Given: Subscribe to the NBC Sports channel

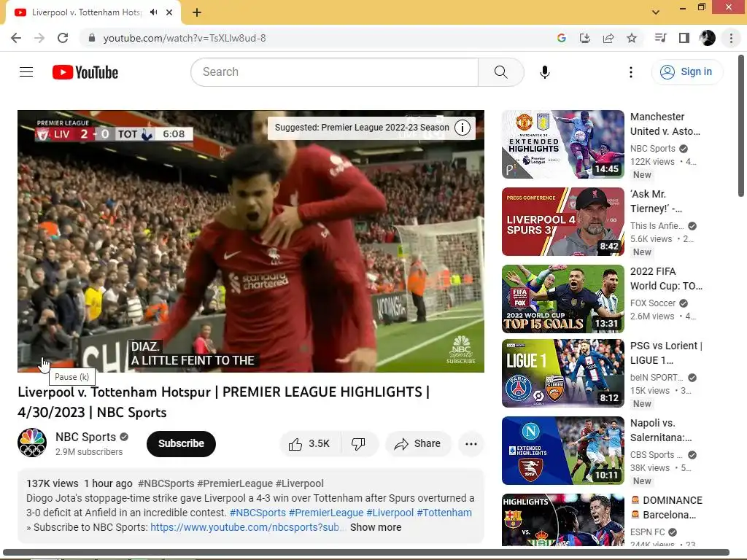Looking at the screenshot, I should click(181, 444).
